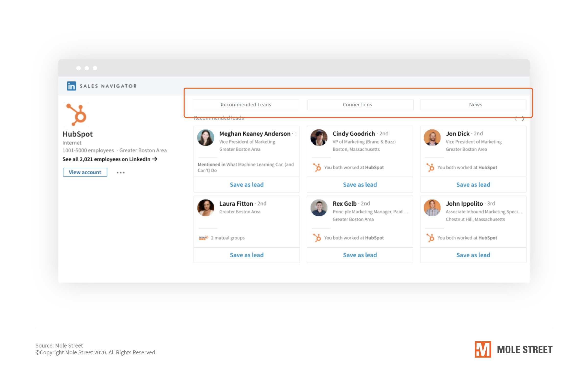Save Rex Gelb as lead
Image resolution: width=588 pixels, height=372 pixels.
(360, 255)
